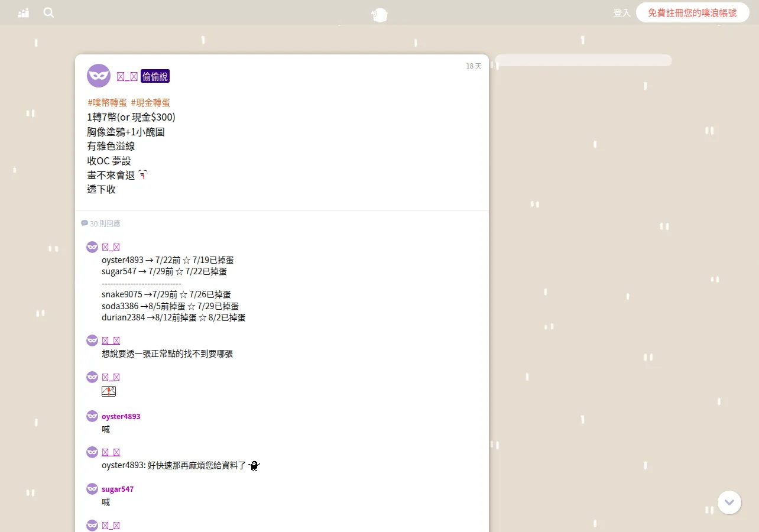The width and height of the screenshot is (759, 532).
Task: Click sugar547's reply text 喊
Action: click(106, 502)
